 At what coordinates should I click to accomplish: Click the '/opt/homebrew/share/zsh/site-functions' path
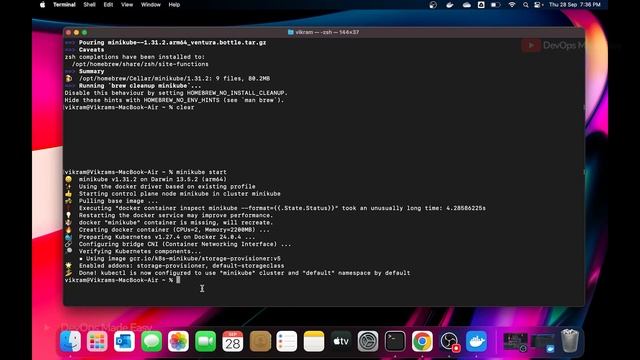[140, 64]
